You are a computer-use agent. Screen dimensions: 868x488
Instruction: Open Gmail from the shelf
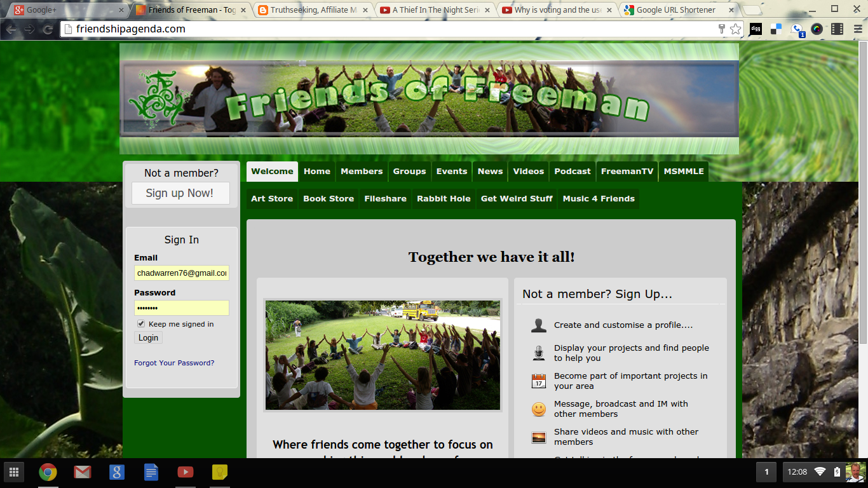click(x=82, y=472)
